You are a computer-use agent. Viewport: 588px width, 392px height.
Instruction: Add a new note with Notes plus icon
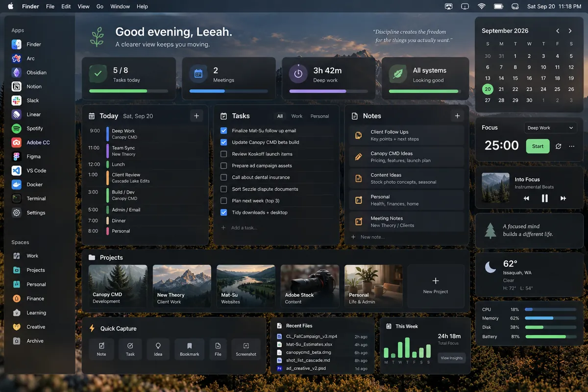pyautogui.click(x=457, y=116)
